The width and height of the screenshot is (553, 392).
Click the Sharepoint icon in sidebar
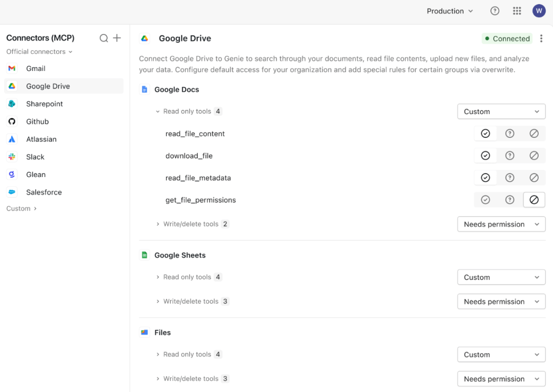(x=12, y=104)
